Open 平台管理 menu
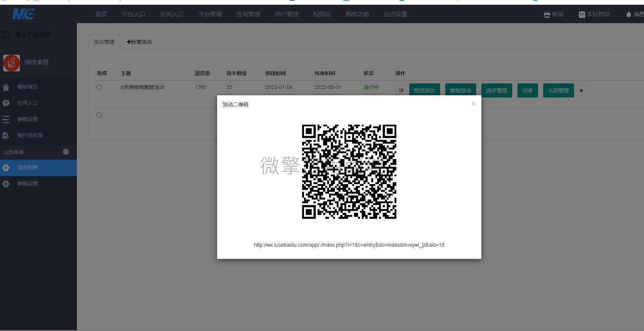644x331 pixels. click(210, 14)
